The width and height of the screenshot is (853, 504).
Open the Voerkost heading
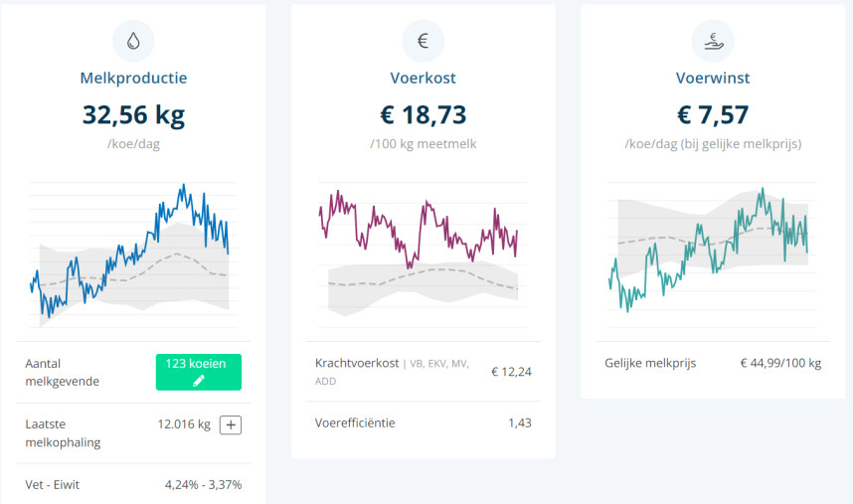click(423, 78)
